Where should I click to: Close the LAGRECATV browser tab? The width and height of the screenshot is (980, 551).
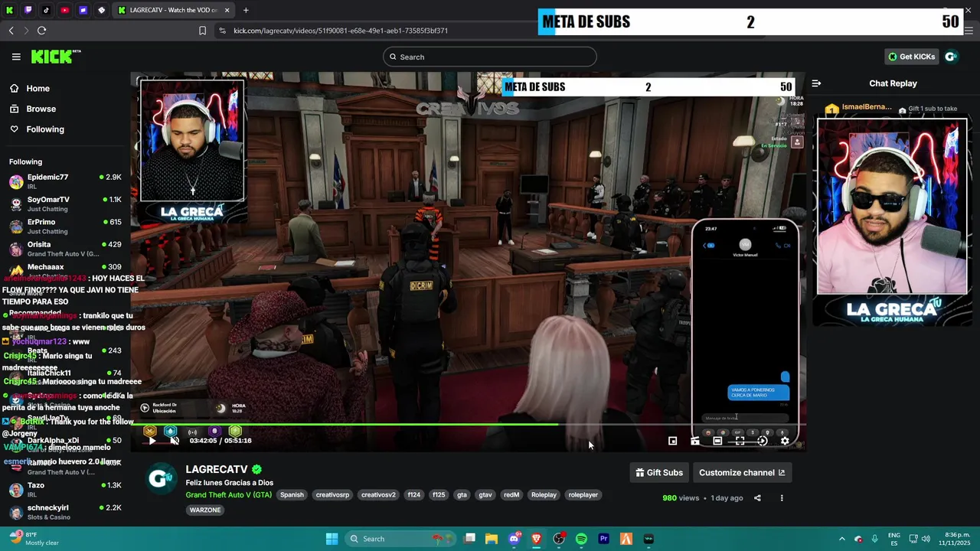point(227,10)
